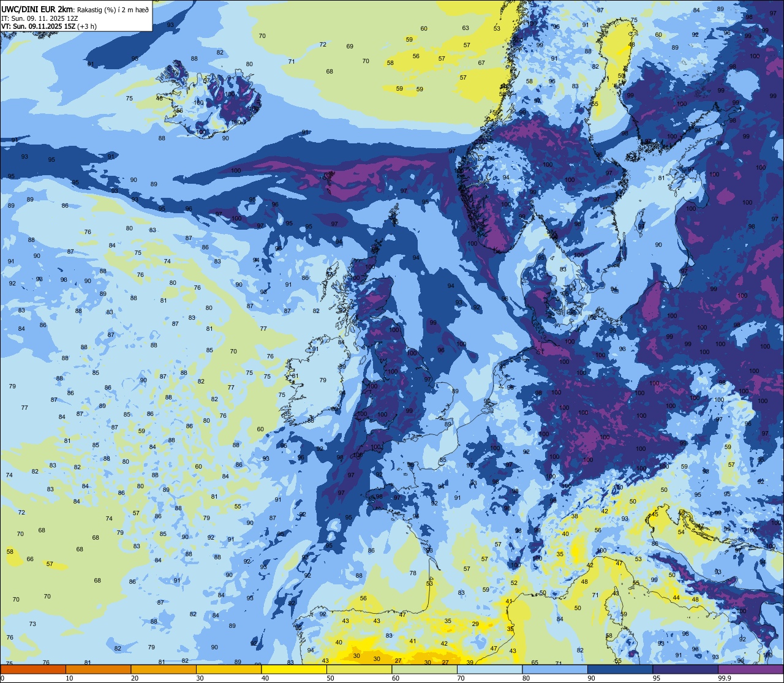
Task: Click the humidity value '66' on the map
Action: pyautogui.click(x=30, y=559)
